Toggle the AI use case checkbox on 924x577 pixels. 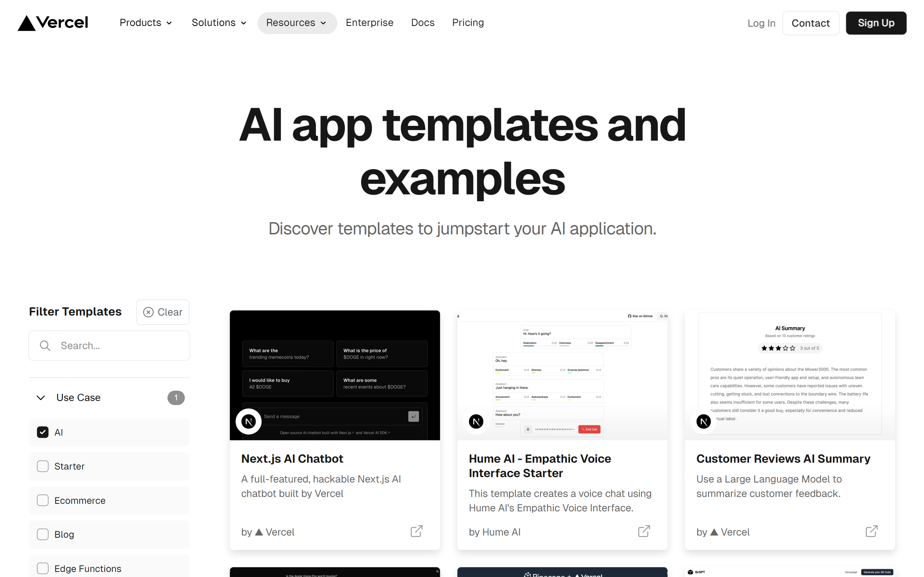42,431
